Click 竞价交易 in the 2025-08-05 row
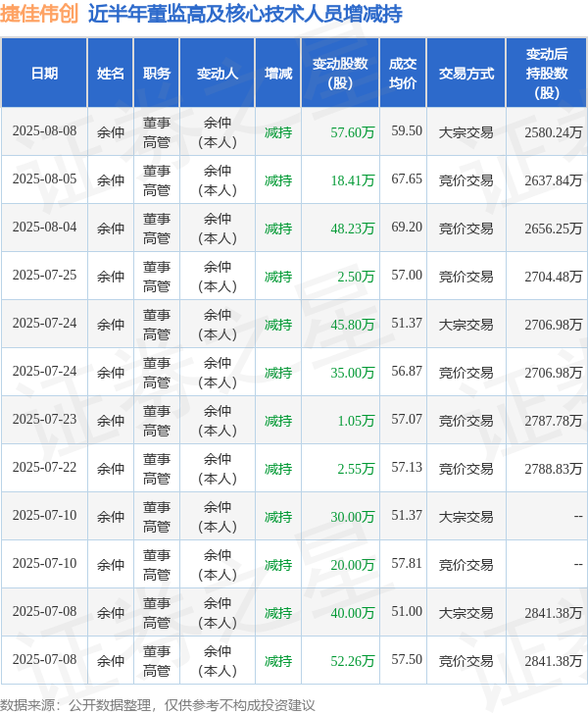The image size is (588, 714). (x=466, y=180)
